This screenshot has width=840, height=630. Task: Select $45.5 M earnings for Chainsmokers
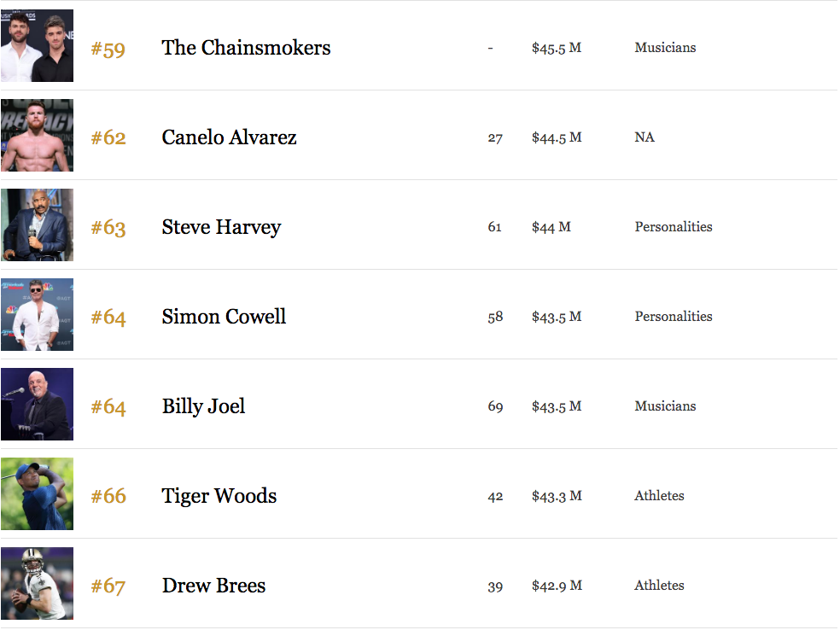tap(557, 48)
